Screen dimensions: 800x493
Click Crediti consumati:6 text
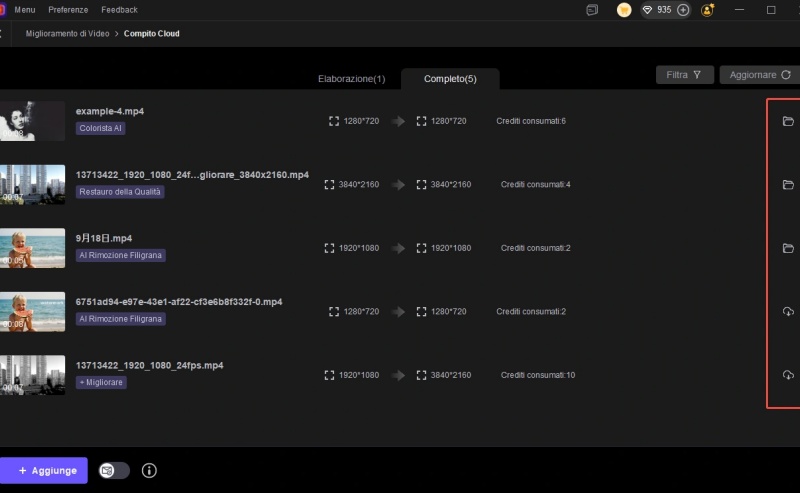pyautogui.click(x=531, y=121)
